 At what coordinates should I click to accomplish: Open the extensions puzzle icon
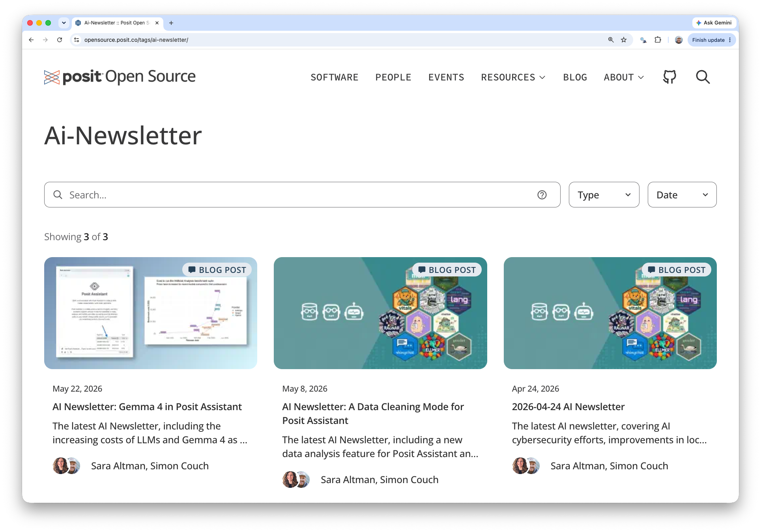click(658, 40)
